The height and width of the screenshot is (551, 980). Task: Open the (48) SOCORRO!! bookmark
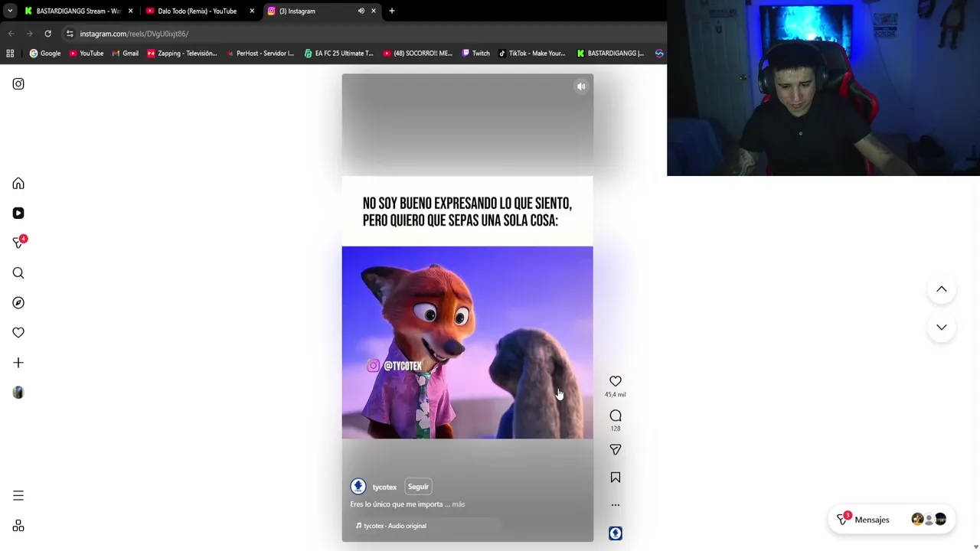click(x=418, y=54)
